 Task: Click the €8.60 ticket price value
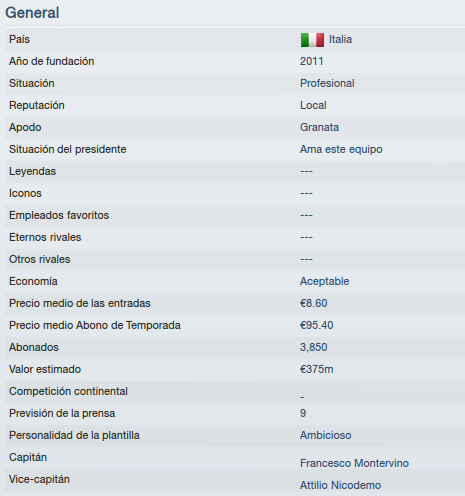click(x=314, y=303)
